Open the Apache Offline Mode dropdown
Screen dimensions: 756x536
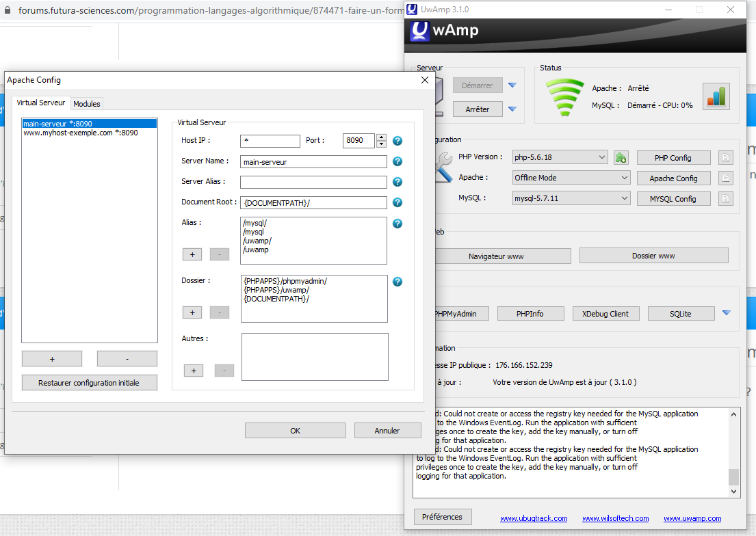pyautogui.click(x=571, y=178)
